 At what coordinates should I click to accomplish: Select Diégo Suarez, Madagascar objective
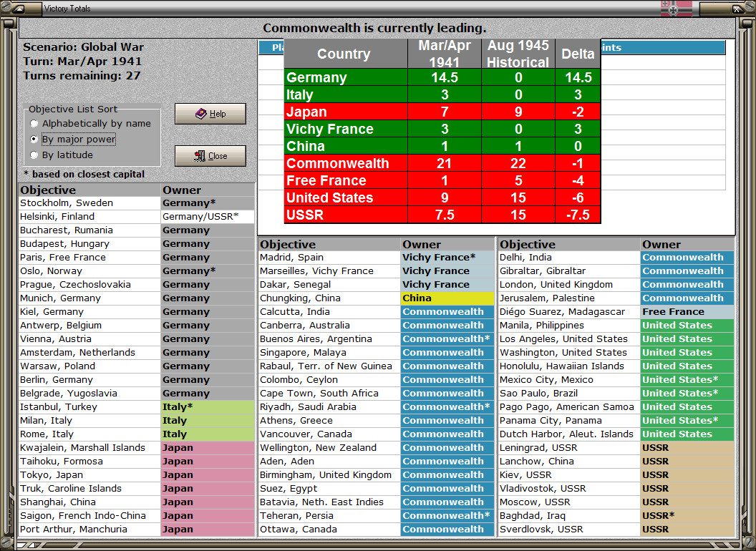[569, 312]
